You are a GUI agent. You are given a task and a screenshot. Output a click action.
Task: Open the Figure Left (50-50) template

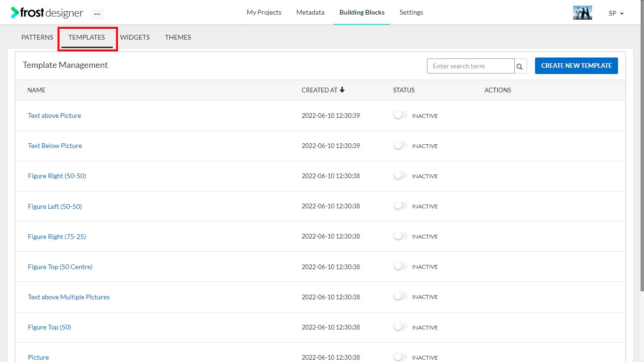pos(55,206)
